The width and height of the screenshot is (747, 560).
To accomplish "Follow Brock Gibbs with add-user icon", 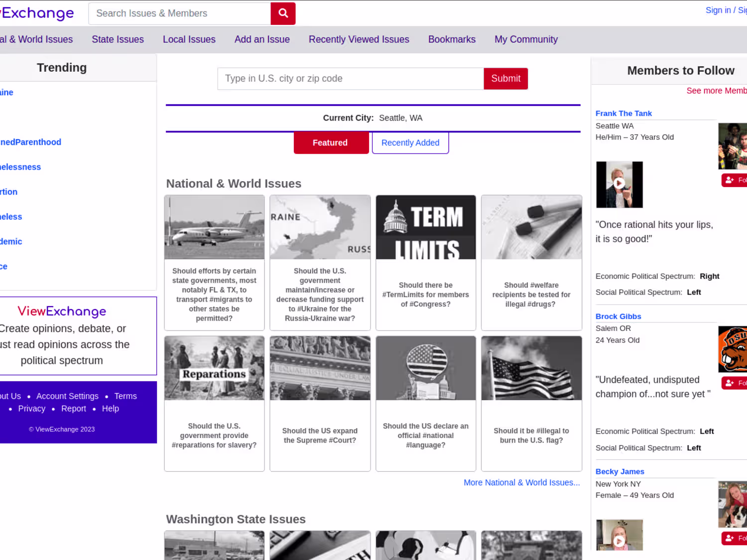I will [735, 383].
